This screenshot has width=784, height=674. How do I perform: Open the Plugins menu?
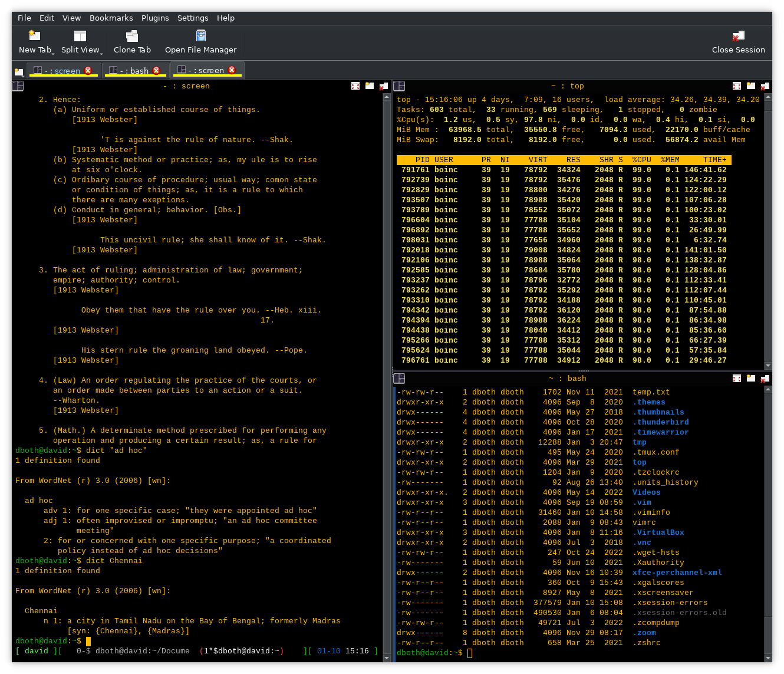155,18
